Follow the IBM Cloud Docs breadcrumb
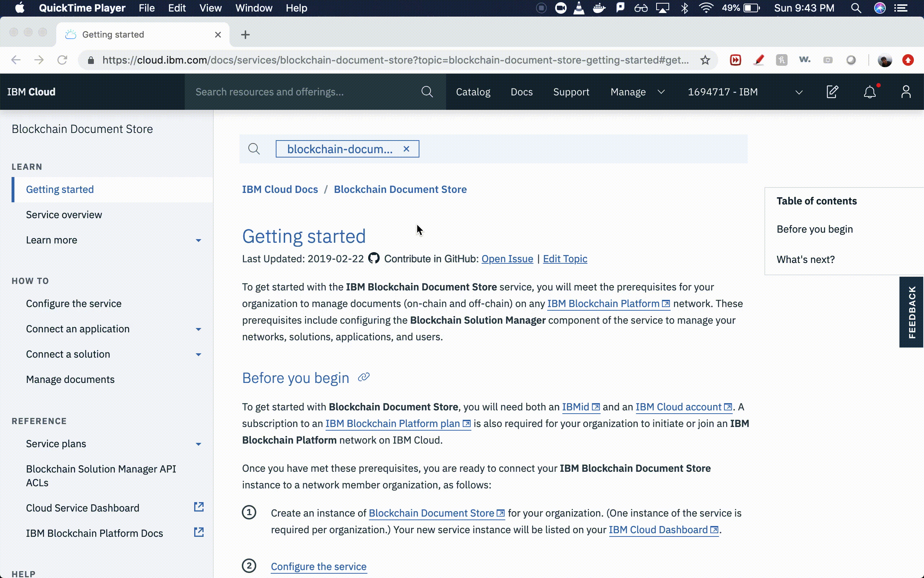Viewport: 924px width, 578px height. coord(280,189)
